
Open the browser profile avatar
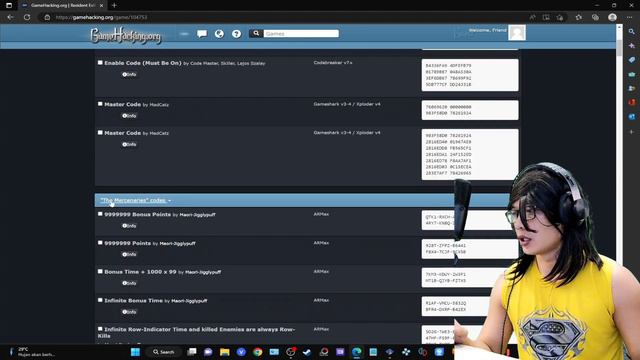click(x=612, y=17)
